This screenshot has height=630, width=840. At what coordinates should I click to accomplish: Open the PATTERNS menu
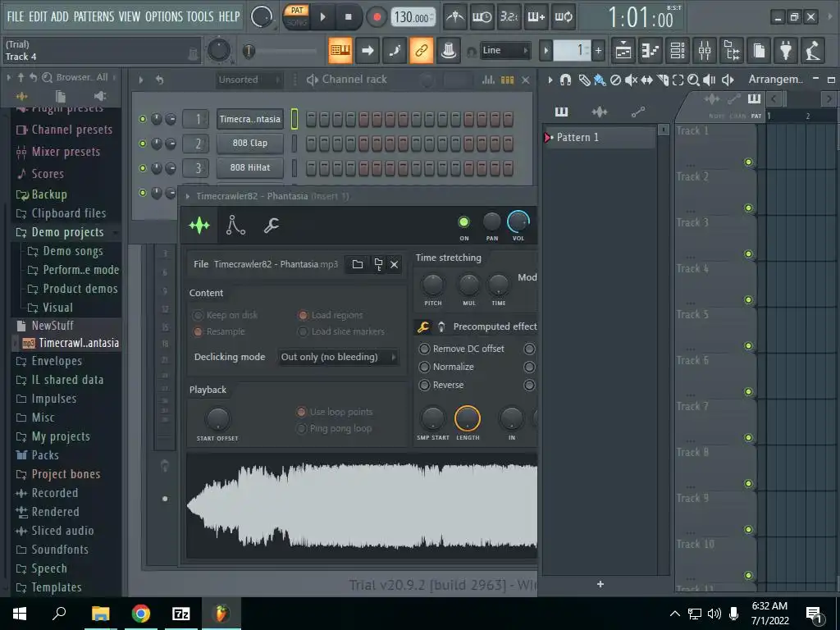pyautogui.click(x=94, y=16)
